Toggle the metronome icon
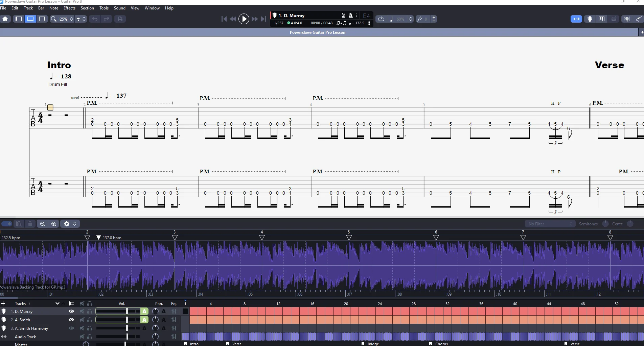644x346 pixels. [351, 15]
